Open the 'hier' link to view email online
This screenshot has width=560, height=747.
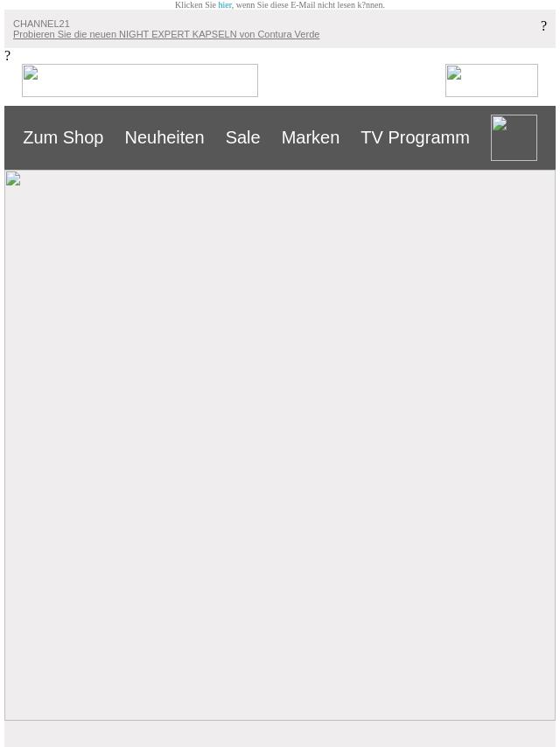pos(225,4)
